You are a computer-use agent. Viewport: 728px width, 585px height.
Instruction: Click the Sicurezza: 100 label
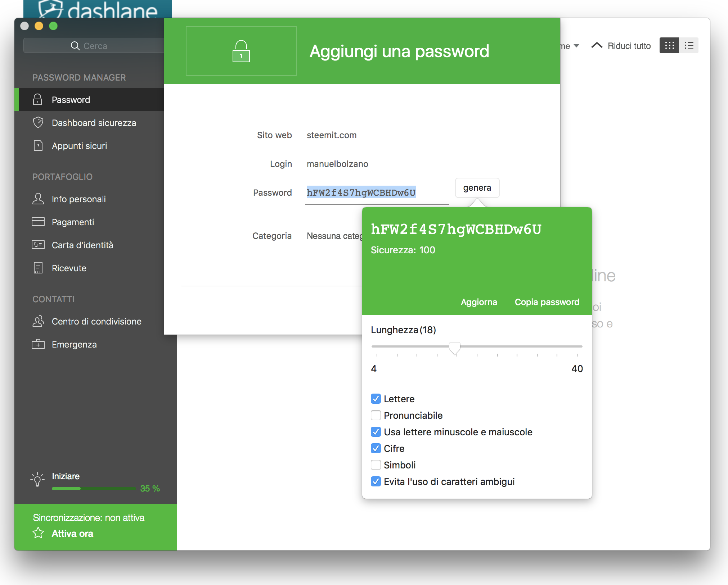click(x=403, y=250)
